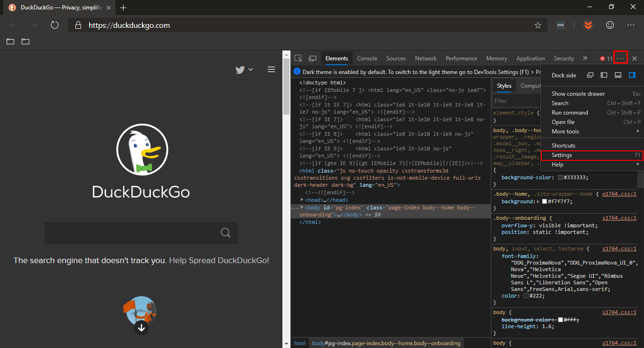This screenshot has height=348, width=644.
Task: Open the browser settings and more menu
Action: coord(631,25)
